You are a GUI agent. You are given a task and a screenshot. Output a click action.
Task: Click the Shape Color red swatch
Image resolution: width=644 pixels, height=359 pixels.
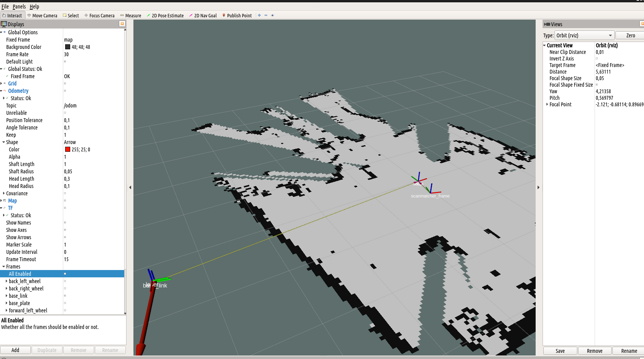point(67,149)
